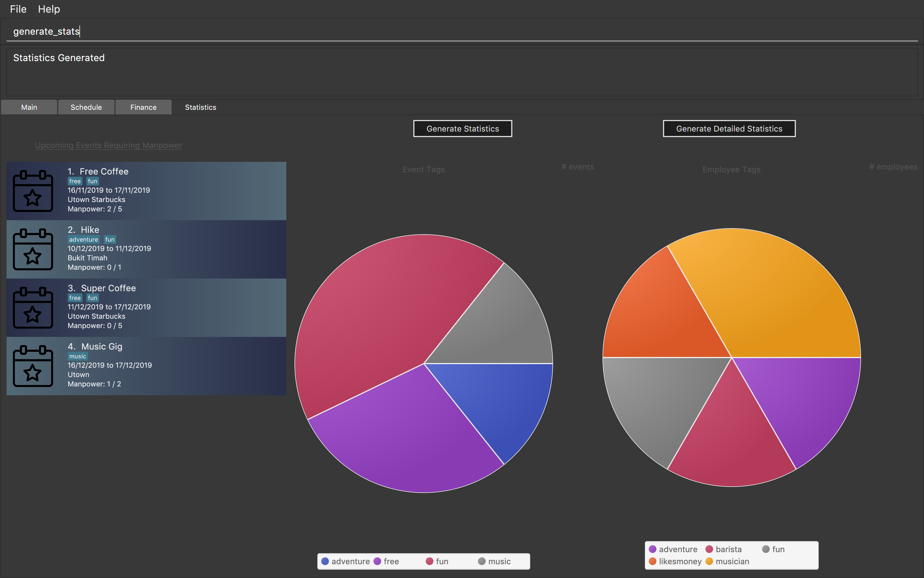Click the calendar icon for Music Gig
This screenshot has width=924, height=578.
point(33,366)
